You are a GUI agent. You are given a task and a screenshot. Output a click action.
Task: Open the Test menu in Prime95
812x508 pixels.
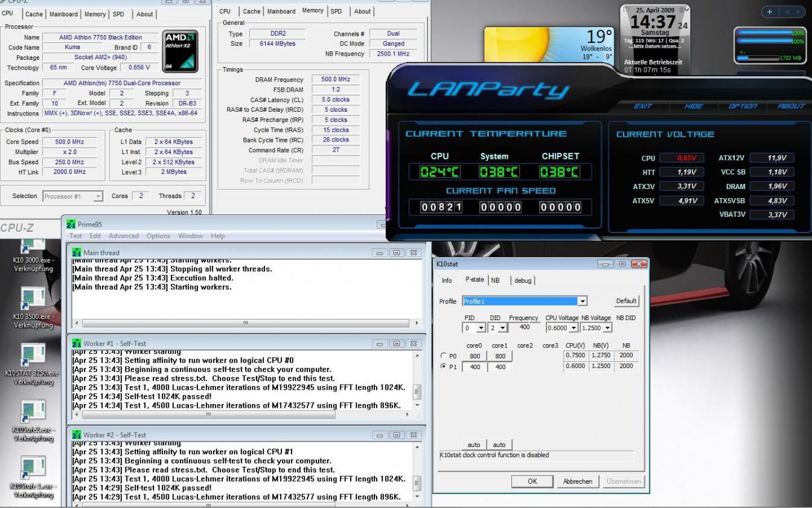click(75, 236)
